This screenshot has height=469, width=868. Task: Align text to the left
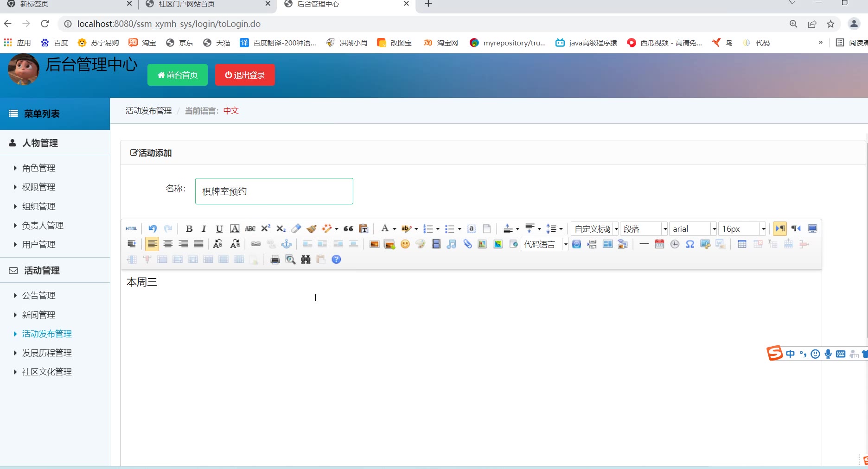pos(152,244)
